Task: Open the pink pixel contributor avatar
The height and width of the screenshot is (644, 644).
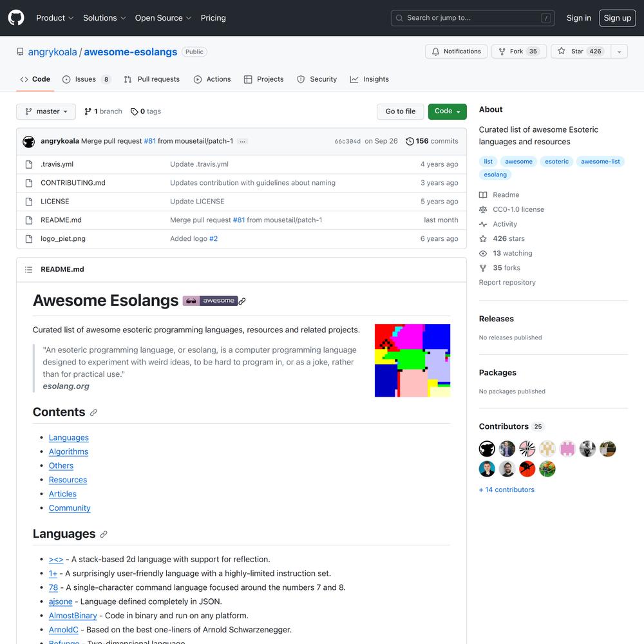Action: (567, 448)
